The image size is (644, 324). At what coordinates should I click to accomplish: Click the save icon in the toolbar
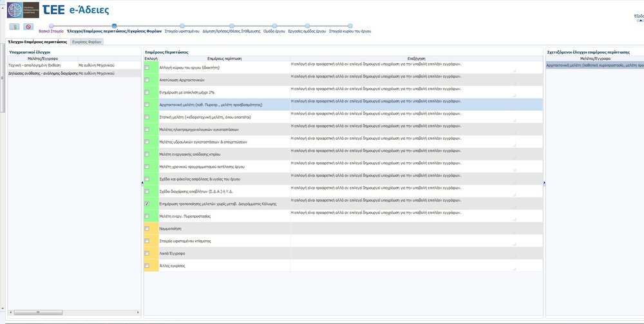pos(14,26)
